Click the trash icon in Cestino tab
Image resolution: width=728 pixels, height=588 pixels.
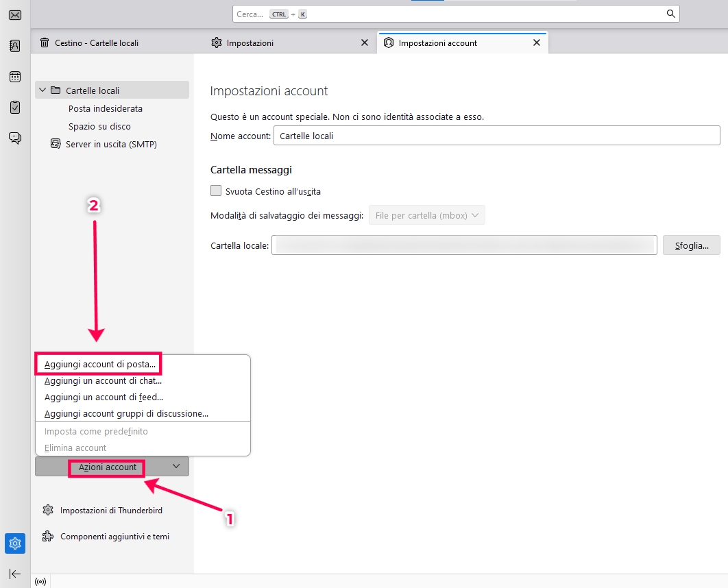[x=45, y=42]
